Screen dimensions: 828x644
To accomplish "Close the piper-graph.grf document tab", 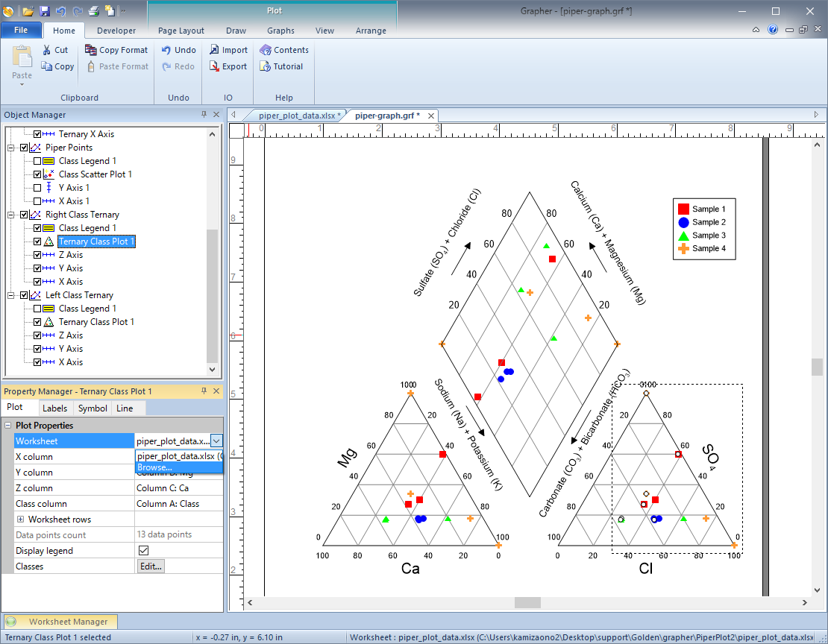I will pyautogui.click(x=431, y=116).
